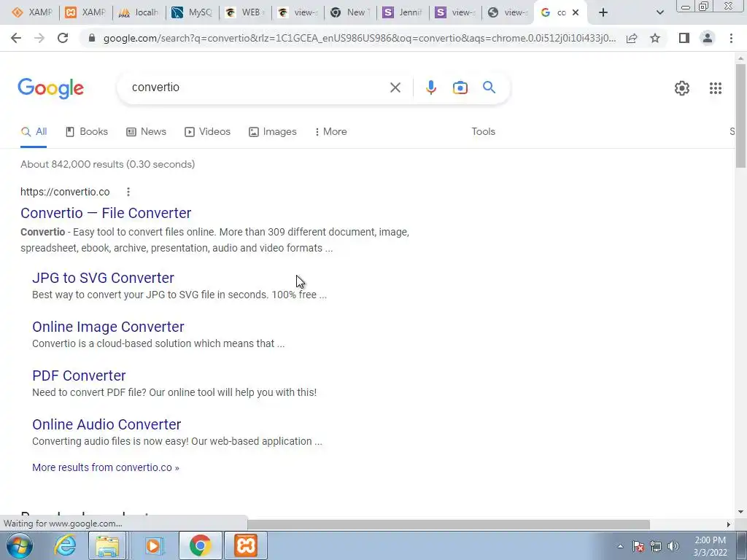Click the network tray icon

(656, 546)
